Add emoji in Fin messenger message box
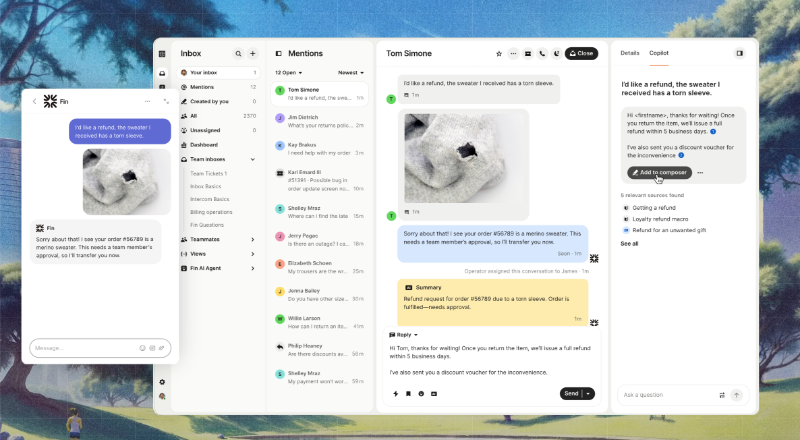Screen dimensions: 800x440 click(142, 348)
